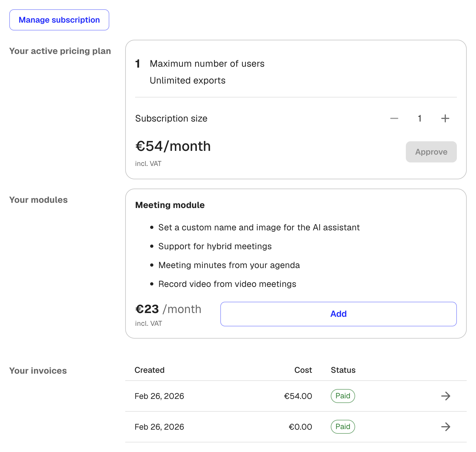This screenshot has height=452, width=476.
Task: Approve the €54/month subscription change
Action: point(431,152)
